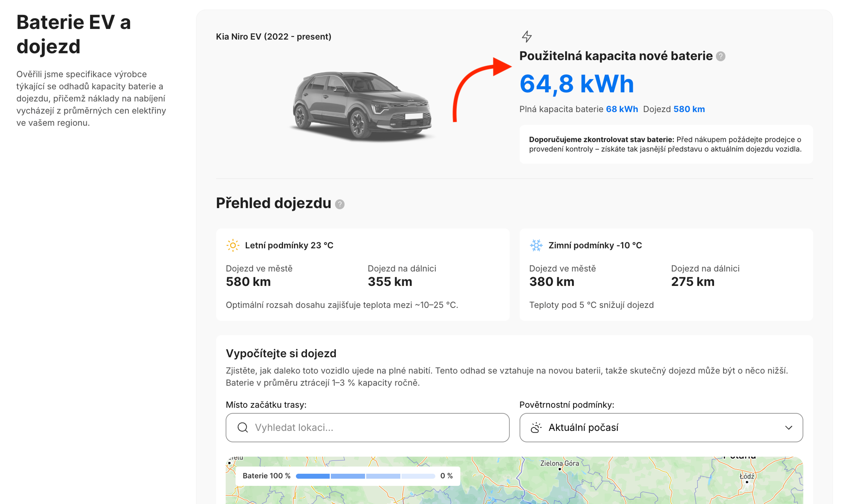
Task: Click Doporučujeme zkontrolovat stav baterie notice
Action: [666, 144]
